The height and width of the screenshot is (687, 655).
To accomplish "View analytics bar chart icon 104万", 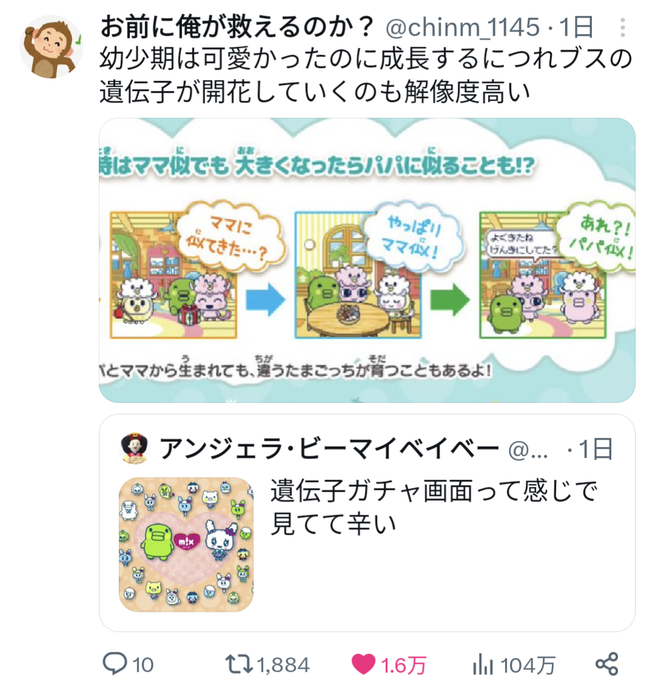I will [x=483, y=664].
